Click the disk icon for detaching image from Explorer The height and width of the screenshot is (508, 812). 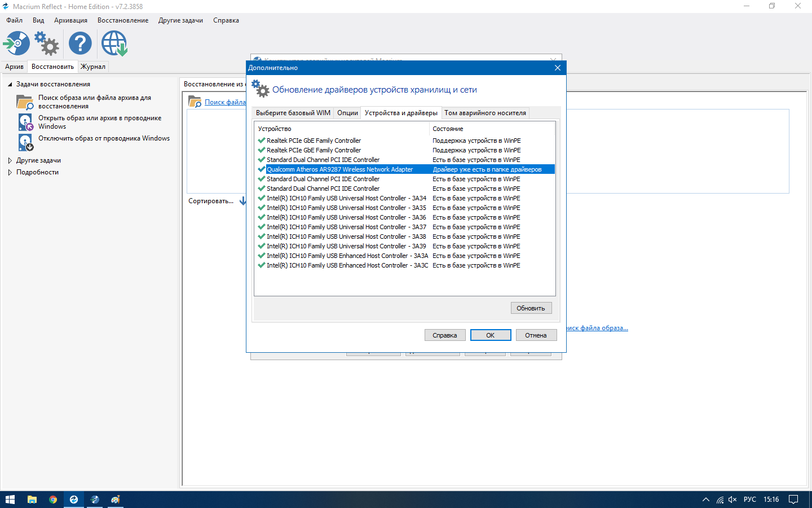click(x=26, y=142)
